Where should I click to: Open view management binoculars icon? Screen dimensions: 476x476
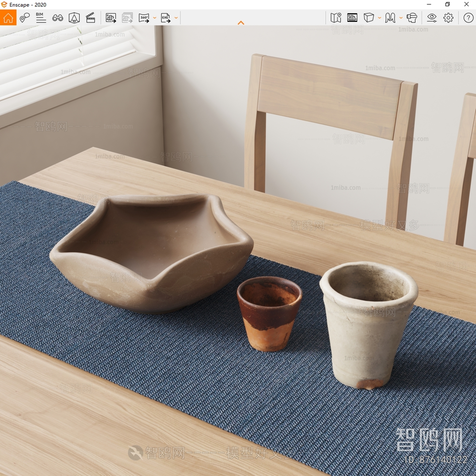[57, 18]
